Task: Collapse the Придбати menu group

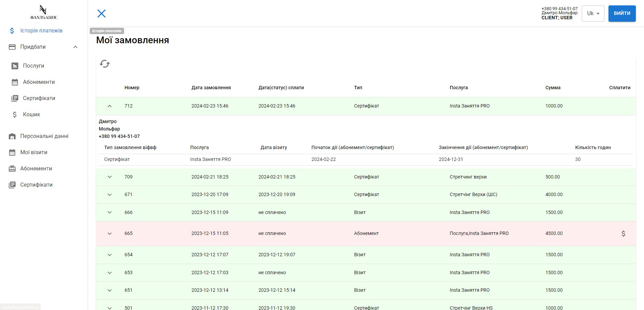Action: point(75,47)
